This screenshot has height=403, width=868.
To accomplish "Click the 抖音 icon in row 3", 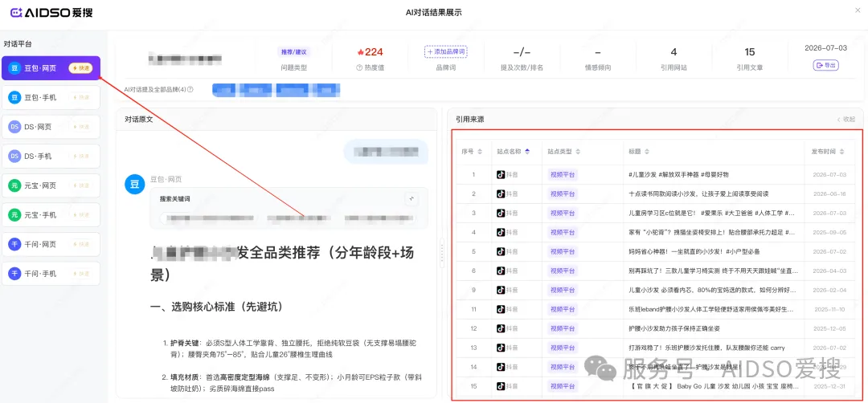I will click(x=501, y=213).
